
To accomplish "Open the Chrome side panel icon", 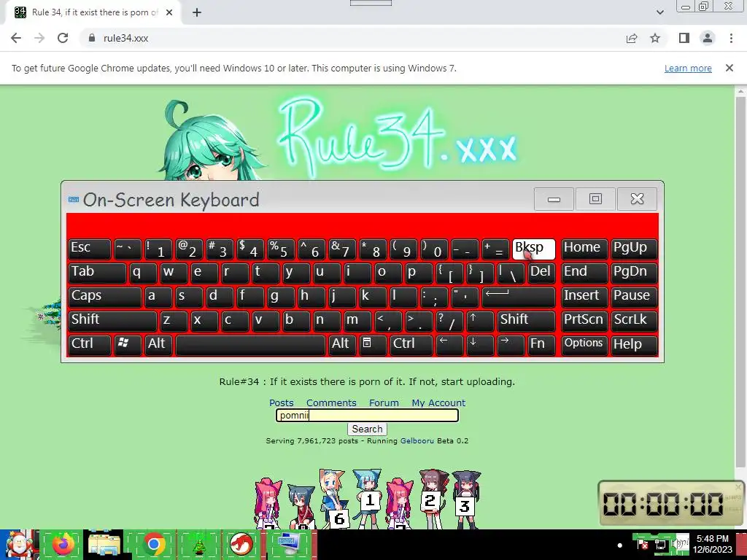I will pyautogui.click(x=684, y=38).
